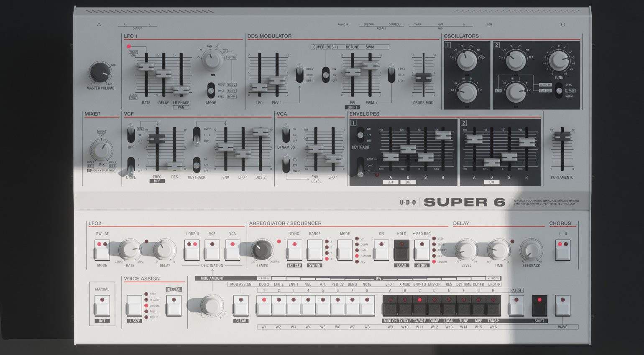Screen dimensions: 644x355
Task: Toggle the arpeggiator Sync button
Action: (294, 250)
